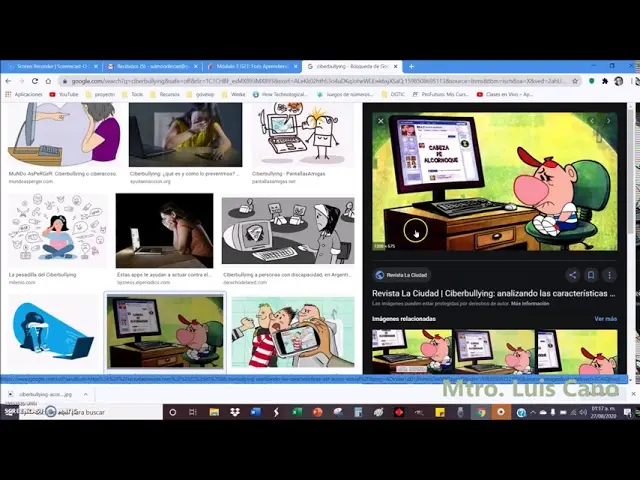Switch to Chrome in the taskbar

click(481, 412)
